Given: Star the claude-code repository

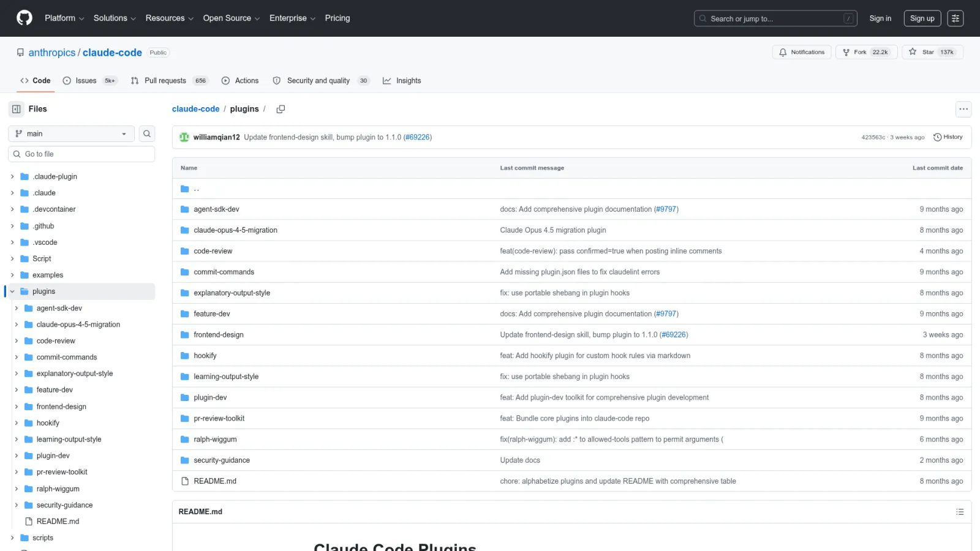Looking at the screenshot, I should click(x=932, y=52).
